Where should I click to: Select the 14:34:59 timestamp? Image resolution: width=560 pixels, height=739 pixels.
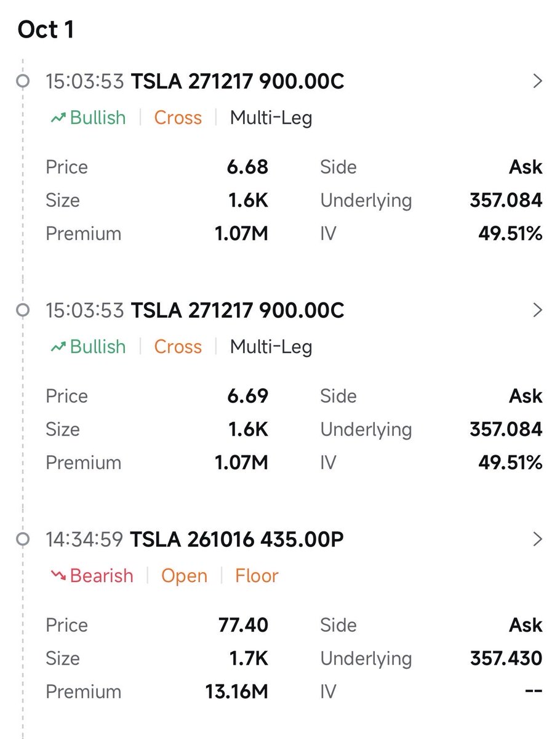[x=85, y=539]
